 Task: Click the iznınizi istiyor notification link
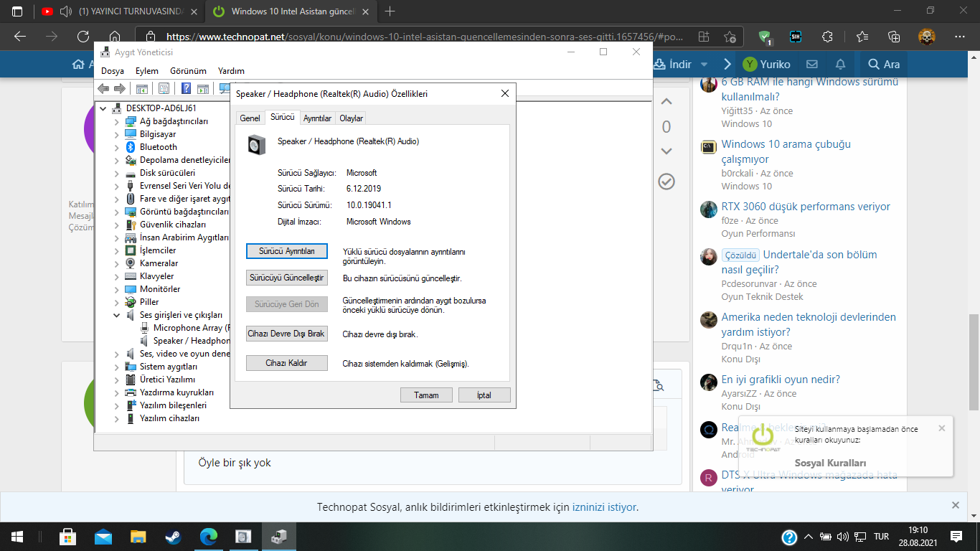click(604, 507)
